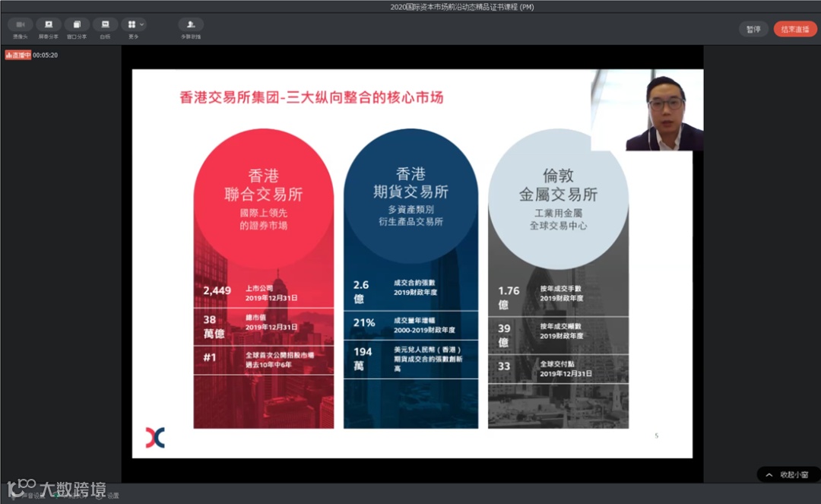The height and width of the screenshot is (504, 821).
Task: End the live broadcast (结束直播)
Action: (x=795, y=30)
